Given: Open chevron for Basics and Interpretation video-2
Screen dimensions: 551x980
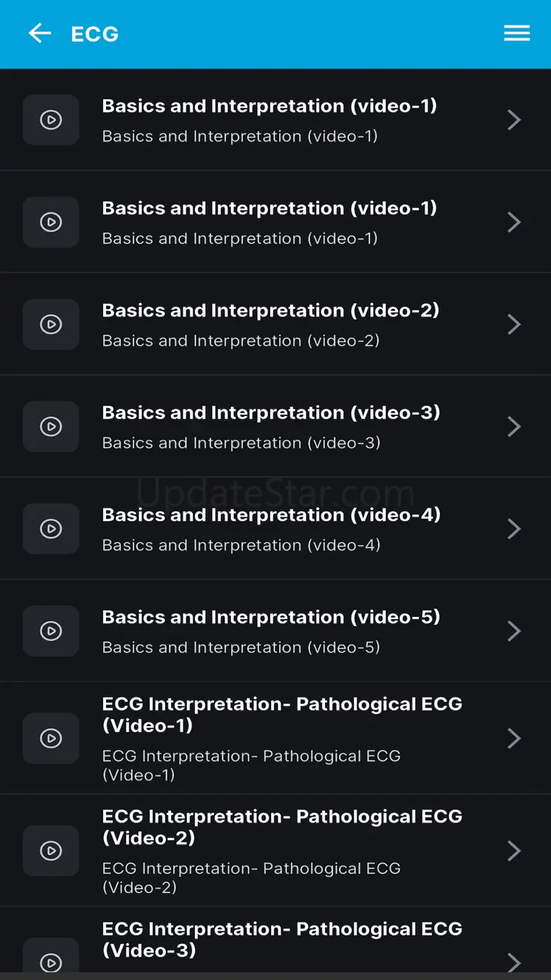Looking at the screenshot, I should coord(514,324).
